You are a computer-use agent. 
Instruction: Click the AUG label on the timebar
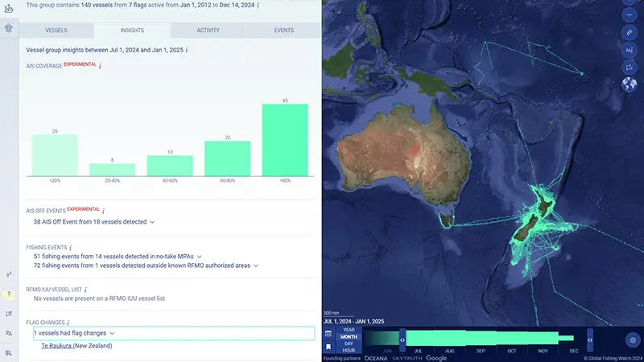[449, 351]
